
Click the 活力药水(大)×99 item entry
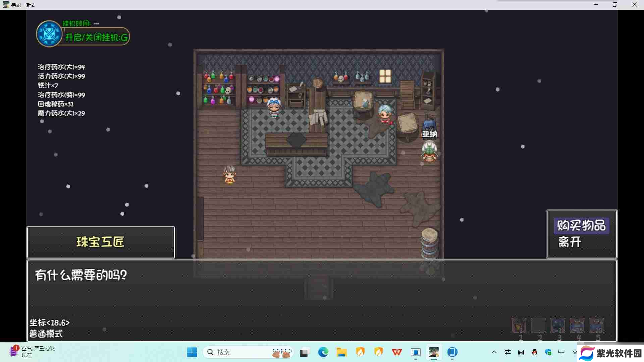coord(61,76)
